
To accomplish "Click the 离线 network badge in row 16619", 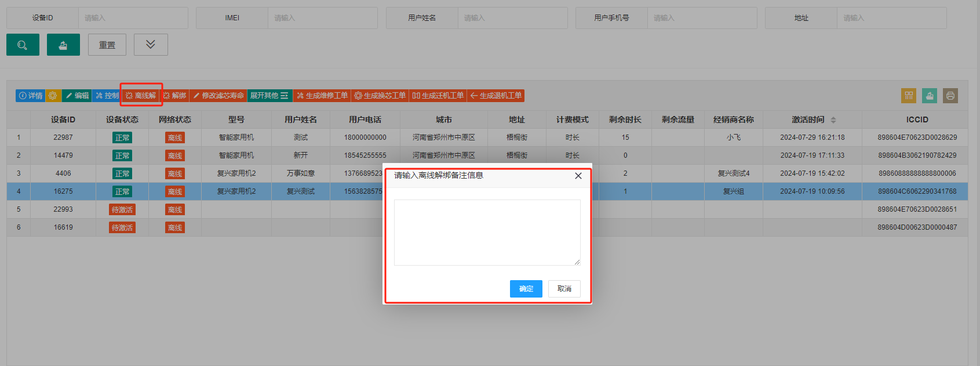I will [x=175, y=227].
